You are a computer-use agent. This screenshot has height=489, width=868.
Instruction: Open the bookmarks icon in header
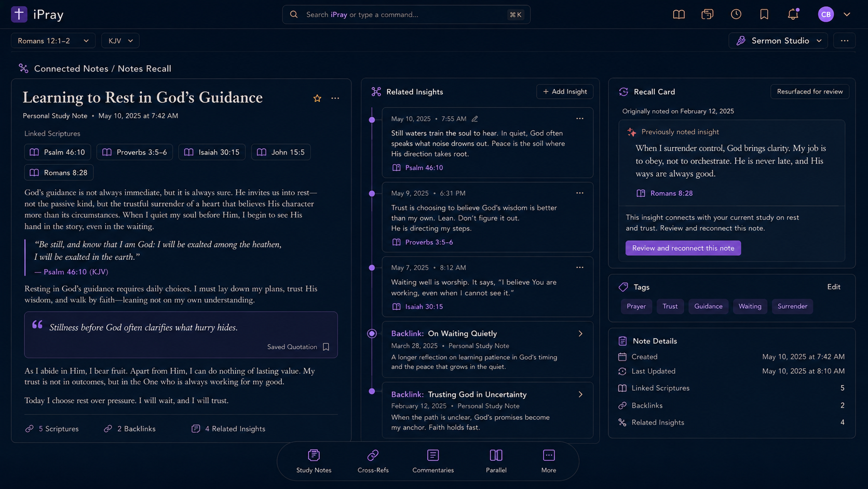coord(764,15)
